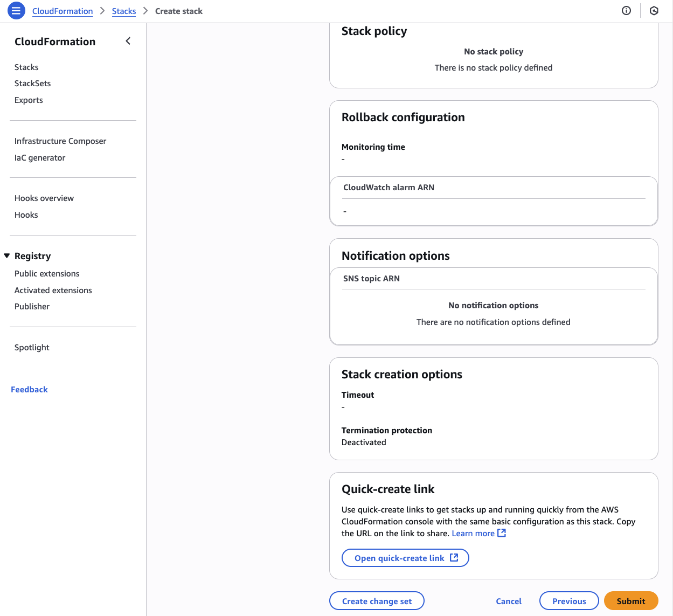Click the Stack creation options heading
This screenshot has height=616, width=673.
(x=402, y=375)
